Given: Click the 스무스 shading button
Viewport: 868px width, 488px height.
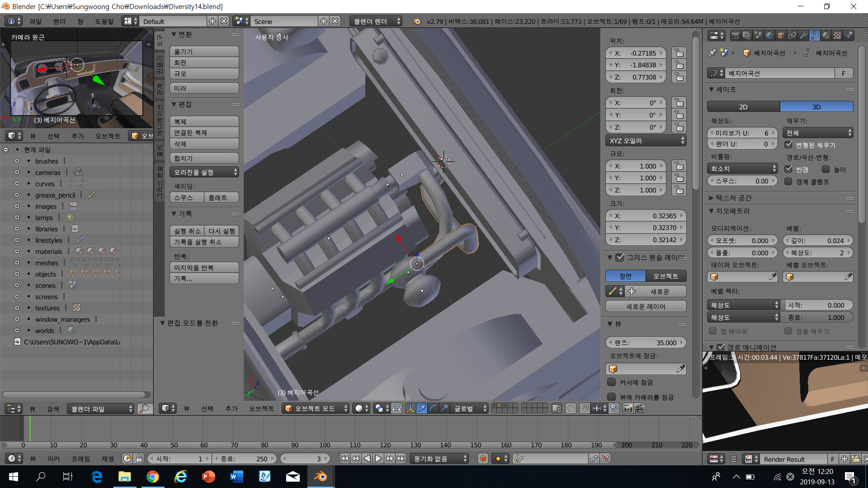Looking at the screenshot, I should tap(187, 197).
